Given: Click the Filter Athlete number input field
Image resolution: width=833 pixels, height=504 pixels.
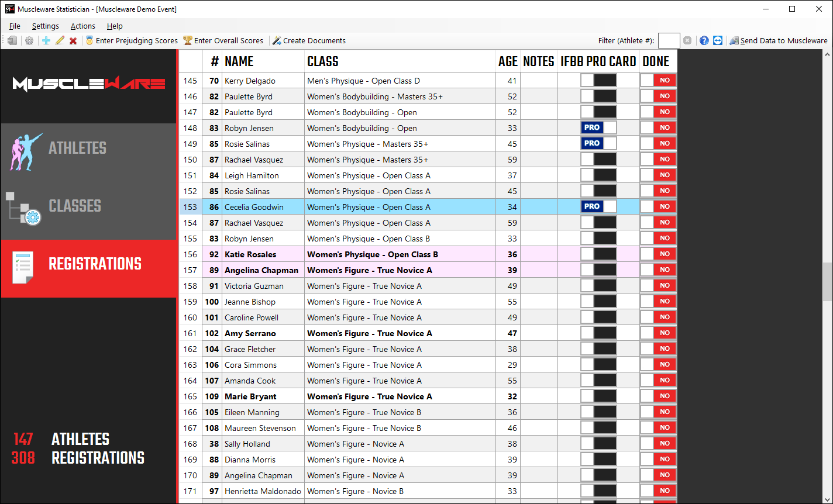Looking at the screenshot, I should (669, 40).
